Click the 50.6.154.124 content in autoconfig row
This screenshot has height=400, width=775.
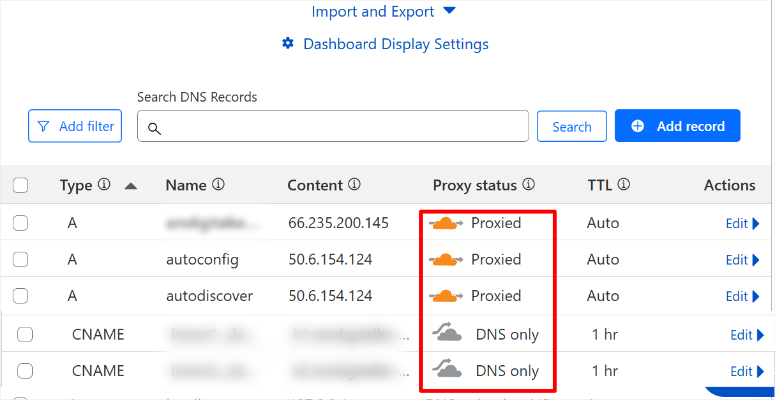[330, 260]
